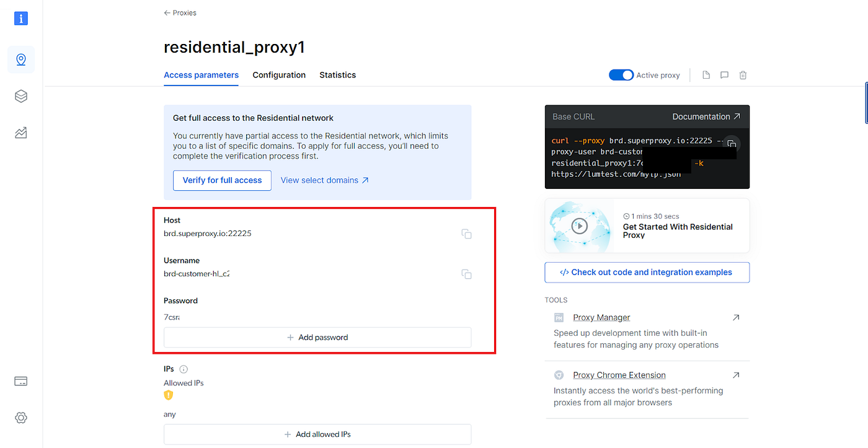Play the Get Started With Residential Proxy video
The image size is (868, 448).
point(579,226)
